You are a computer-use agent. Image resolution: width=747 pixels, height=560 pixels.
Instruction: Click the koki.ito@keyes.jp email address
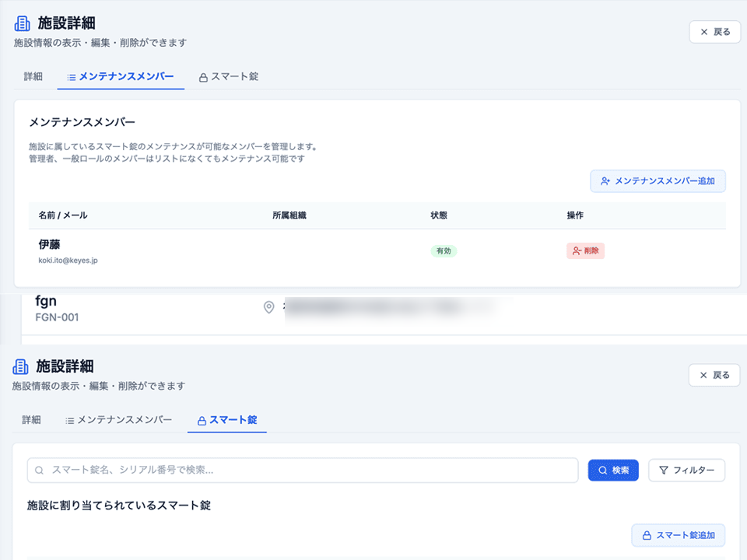(x=68, y=261)
